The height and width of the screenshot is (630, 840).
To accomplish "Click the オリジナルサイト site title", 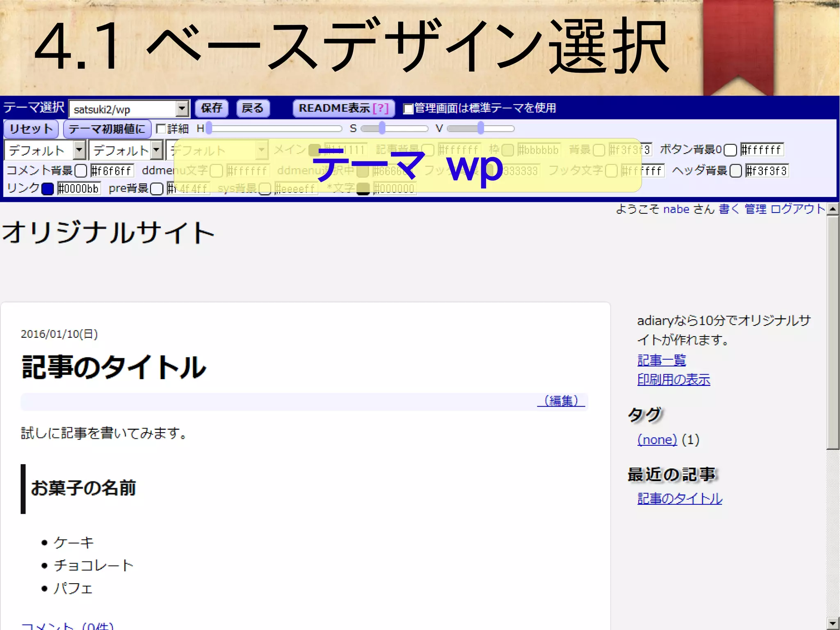I will (x=108, y=232).
